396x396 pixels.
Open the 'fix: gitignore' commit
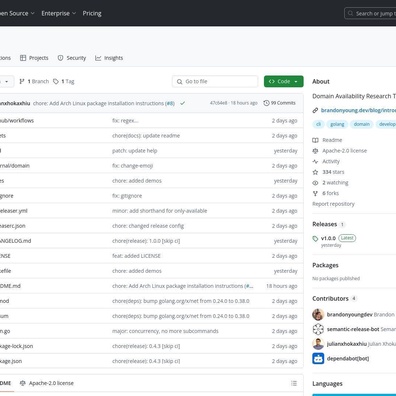click(127, 196)
